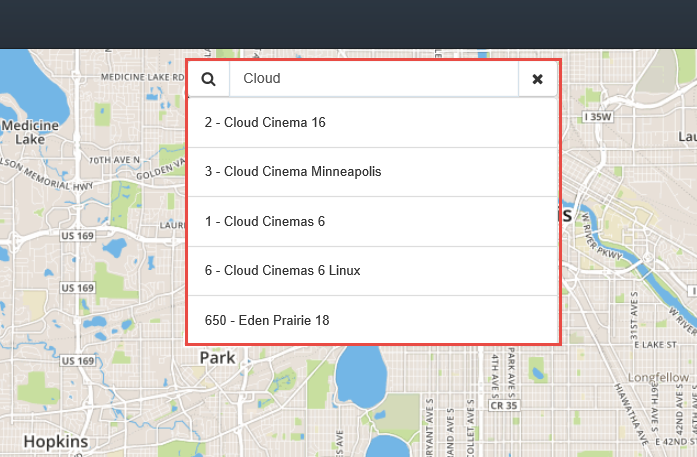This screenshot has height=457, width=697.
Task: Click the Hopkins city label on the map
Action: click(x=56, y=441)
